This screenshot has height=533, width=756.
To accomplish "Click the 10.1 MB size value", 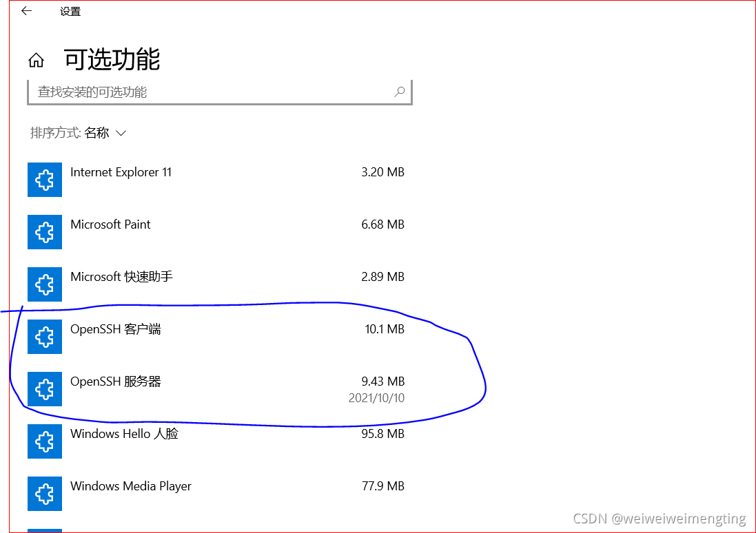I will coord(385,329).
